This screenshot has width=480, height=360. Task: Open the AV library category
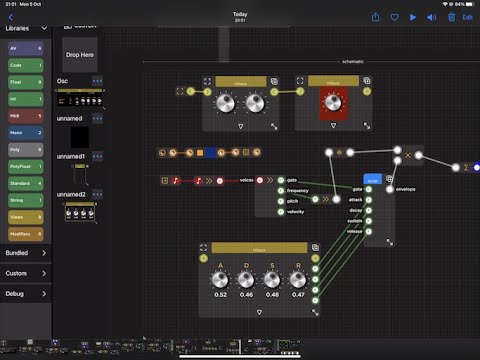(x=26, y=49)
